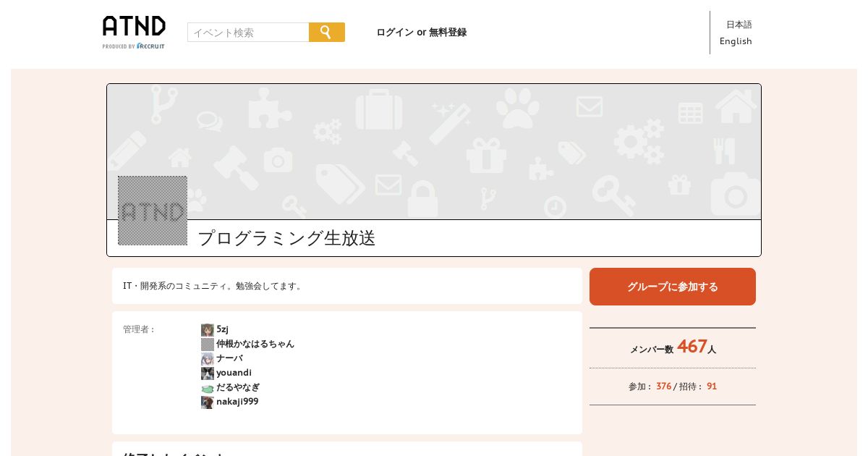Open 仲根かなはるちゃん's avatar icon
Image resolution: width=868 pixels, height=456 pixels.
tap(208, 345)
